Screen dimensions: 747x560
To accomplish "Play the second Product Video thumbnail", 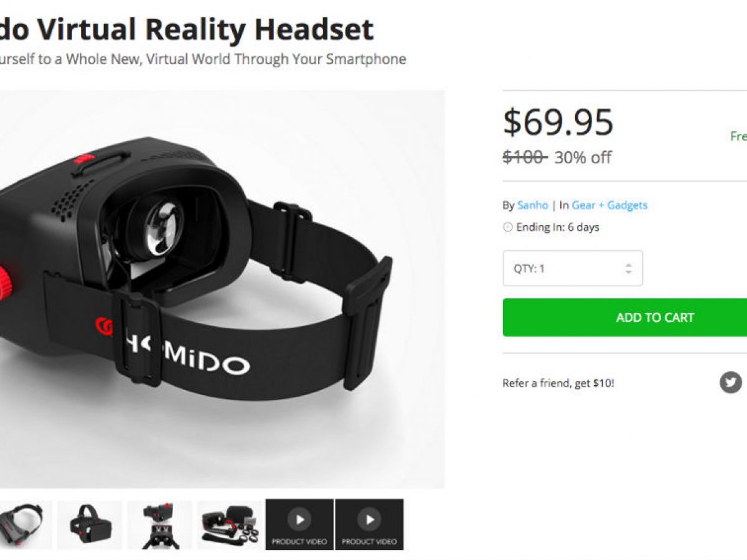I will [x=369, y=525].
